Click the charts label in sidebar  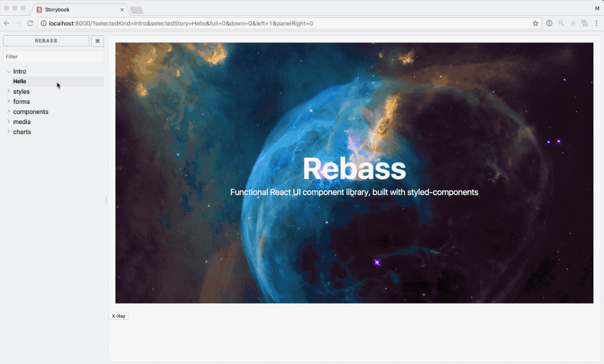pyautogui.click(x=22, y=132)
